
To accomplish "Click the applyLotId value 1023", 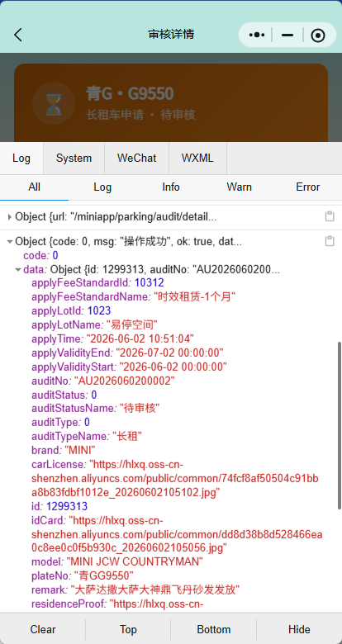I will (x=99, y=310).
